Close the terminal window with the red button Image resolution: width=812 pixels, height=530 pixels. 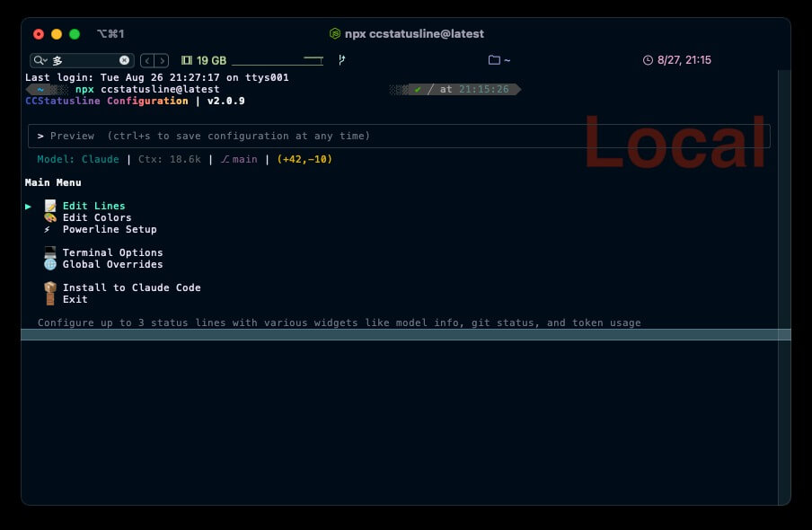click(x=39, y=34)
